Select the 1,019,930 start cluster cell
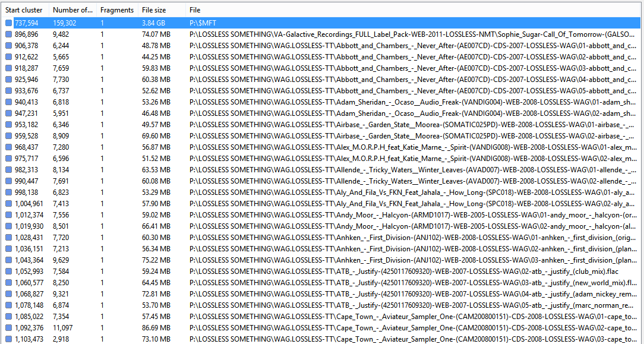Screen dimensions: 644x344 click(x=29, y=226)
